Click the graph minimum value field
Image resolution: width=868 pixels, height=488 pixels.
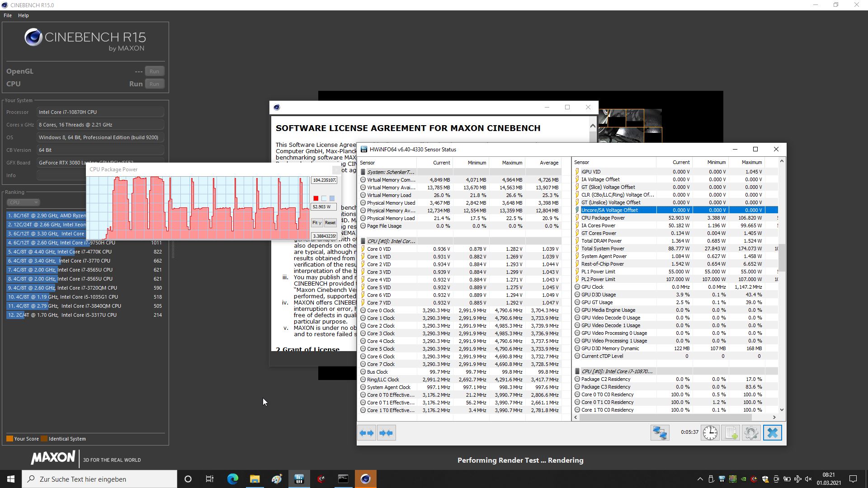click(x=324, y=236)
